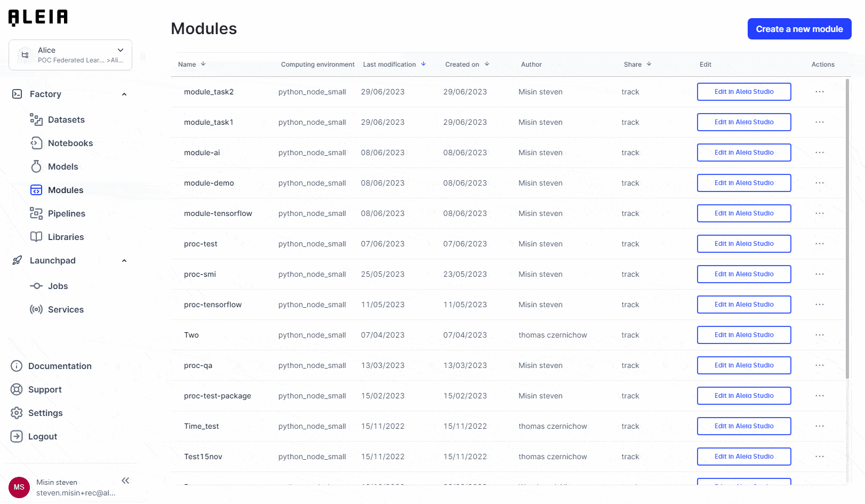865x504 pixels.
Task: Select the Notebooks icon in the sidebar
Action: (36, 143)
